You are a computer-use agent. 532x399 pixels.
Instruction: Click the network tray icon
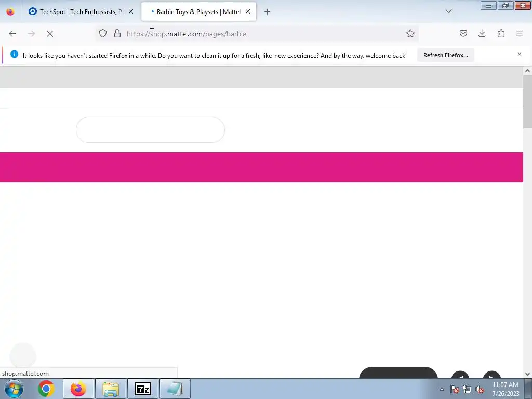point(467,389)
